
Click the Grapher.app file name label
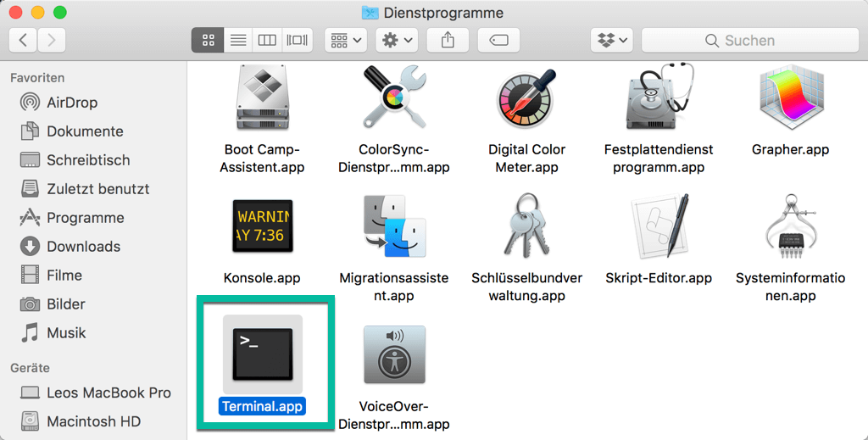tap(791, 149)
